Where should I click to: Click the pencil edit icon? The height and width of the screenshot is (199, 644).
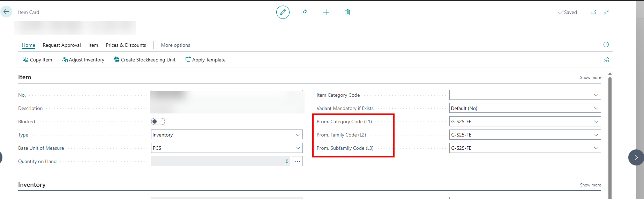pyautogui.click(x=283, y=12)
